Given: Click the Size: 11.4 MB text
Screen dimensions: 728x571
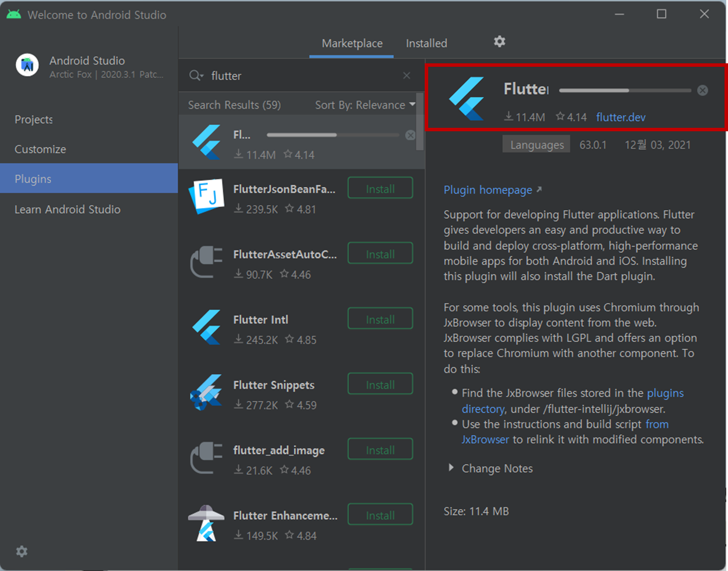Looking at the screenshot, I should tap(476, 511).
